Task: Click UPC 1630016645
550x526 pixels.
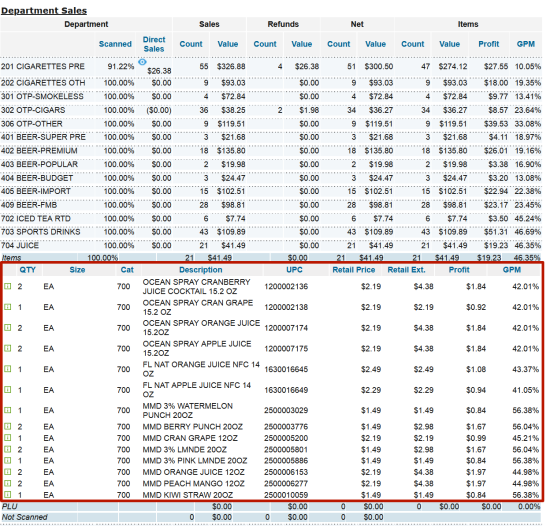Action: pyautogui.click(x=286, y=369)
